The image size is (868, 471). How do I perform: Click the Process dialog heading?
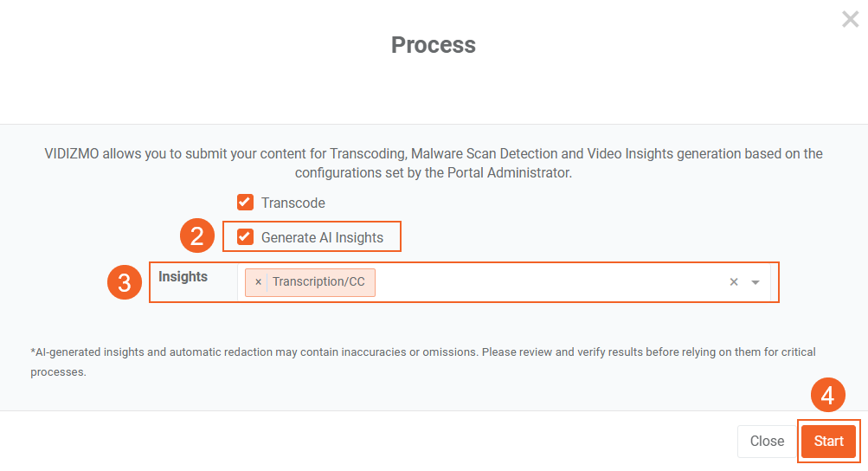pyautogui.click(x=434, y=45)
